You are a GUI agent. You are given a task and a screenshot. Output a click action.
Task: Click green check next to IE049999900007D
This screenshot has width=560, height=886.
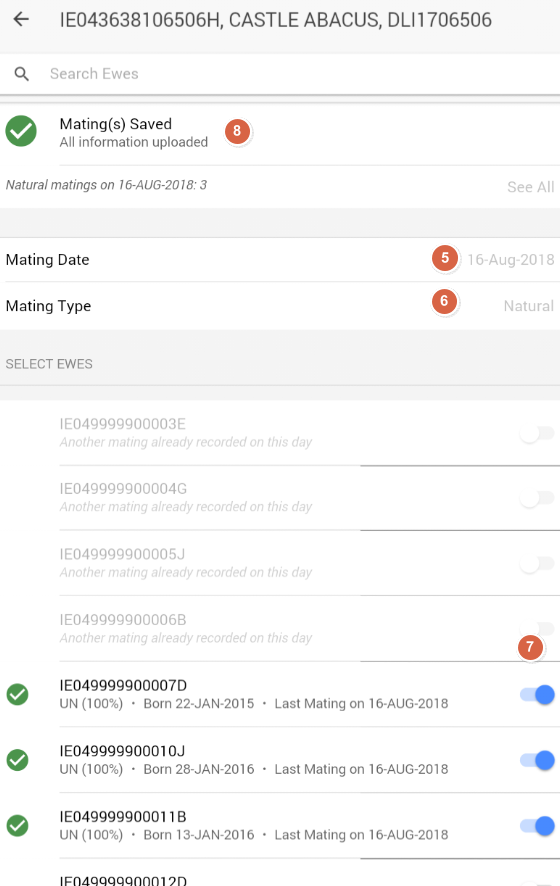18,694
